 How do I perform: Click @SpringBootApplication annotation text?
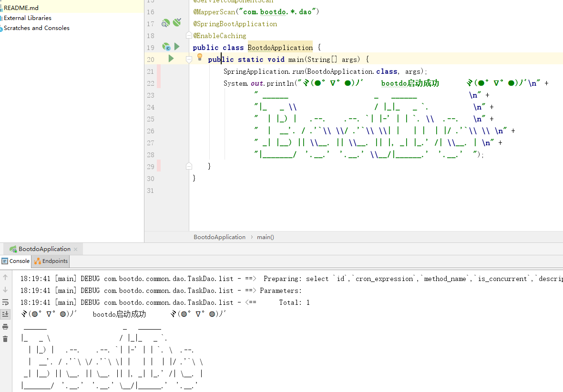(x=235, y=24)
